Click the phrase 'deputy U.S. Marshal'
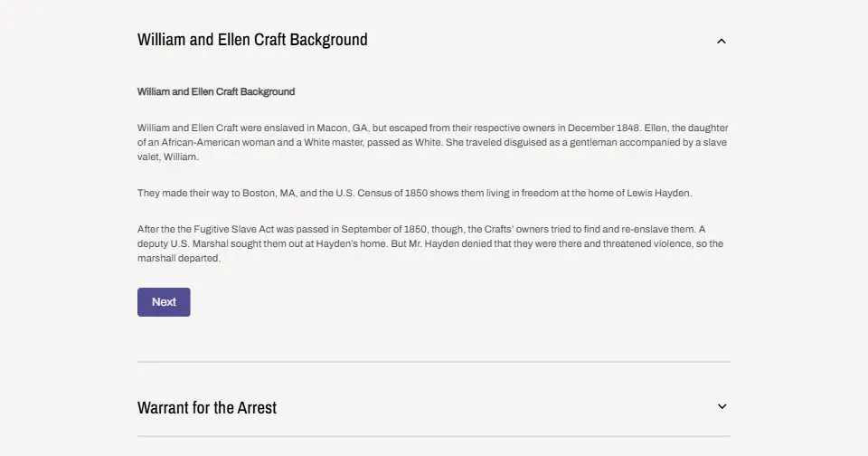This screenshot has height=456, width=868. (x=183, y=243)
